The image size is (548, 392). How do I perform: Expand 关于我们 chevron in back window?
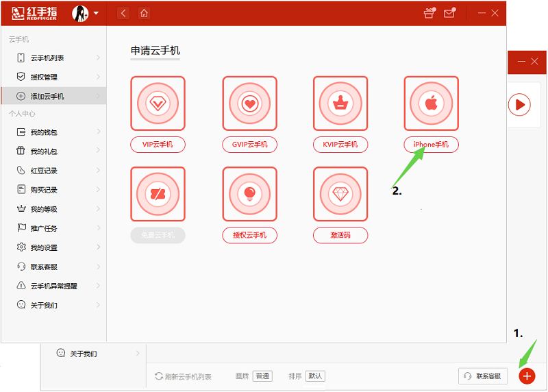138,353
